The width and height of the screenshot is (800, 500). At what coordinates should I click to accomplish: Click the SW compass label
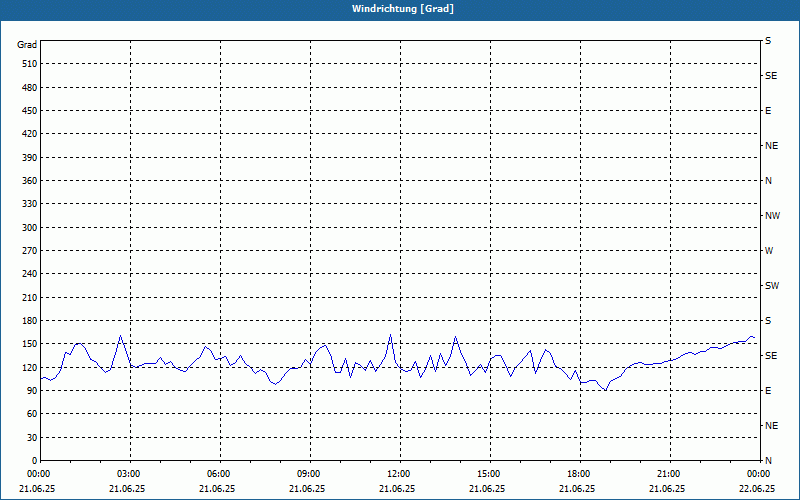point(772,286)
